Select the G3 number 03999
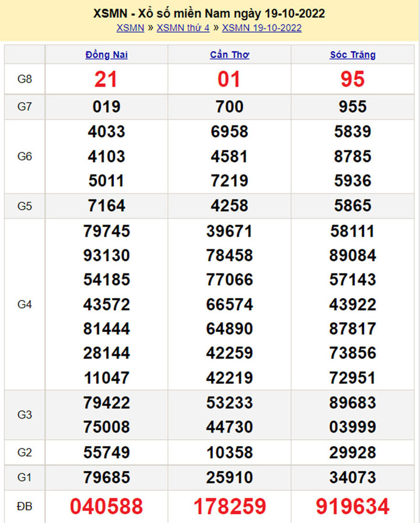 (x=352, y=427)
